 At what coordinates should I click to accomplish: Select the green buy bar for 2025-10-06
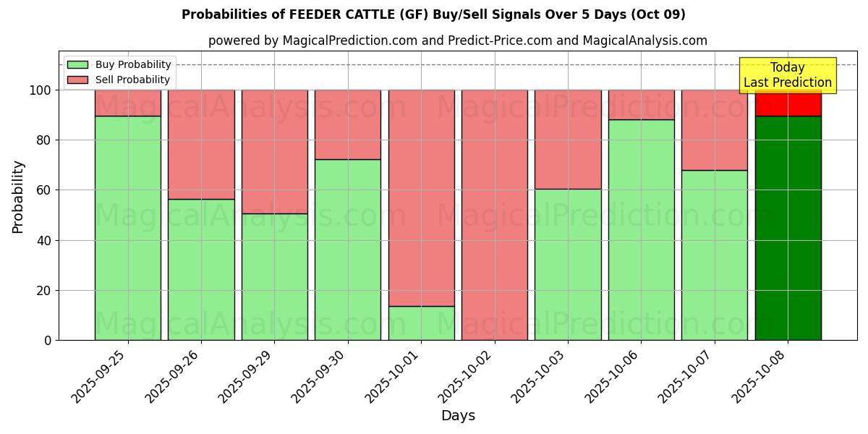(641, 229)
